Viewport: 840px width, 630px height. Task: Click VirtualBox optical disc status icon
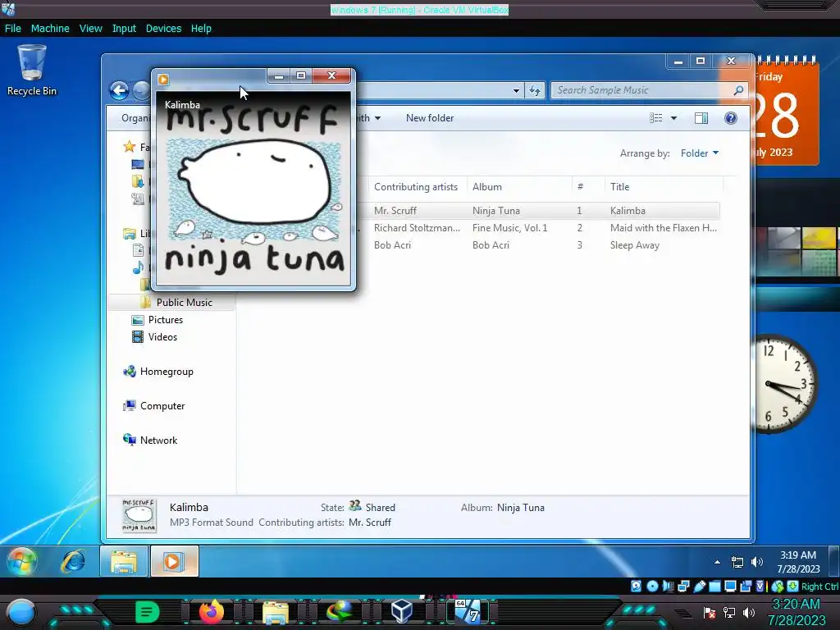click(x=652, y=586)
